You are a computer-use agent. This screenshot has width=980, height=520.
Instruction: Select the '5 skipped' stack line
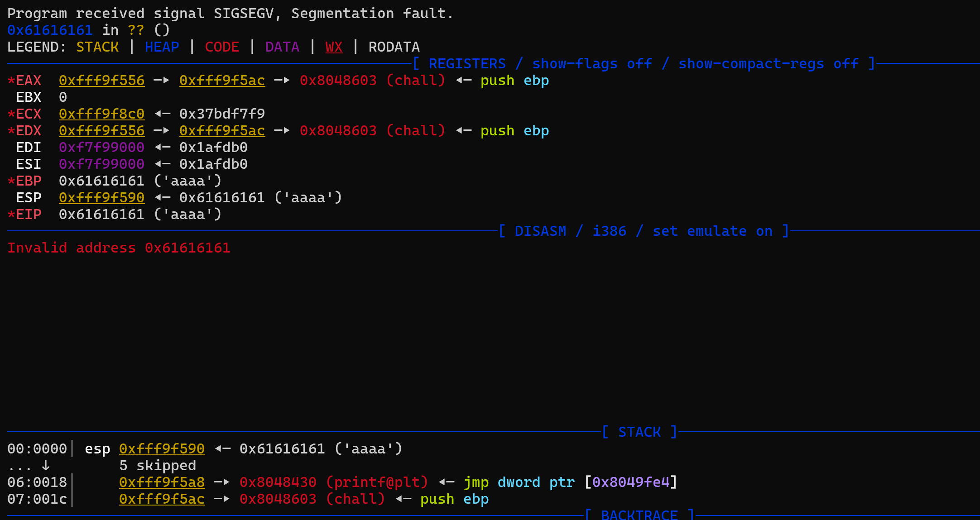(x=158, y=466)
